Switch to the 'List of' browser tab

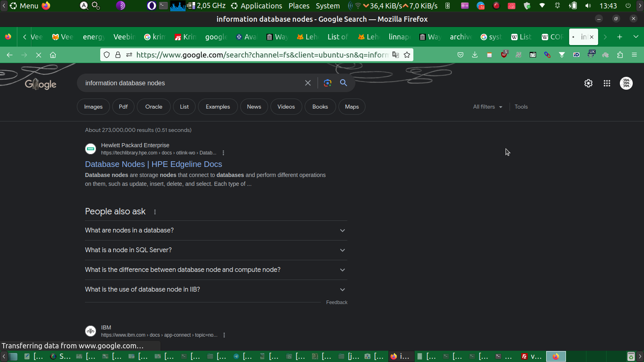[x=337, y=37]
